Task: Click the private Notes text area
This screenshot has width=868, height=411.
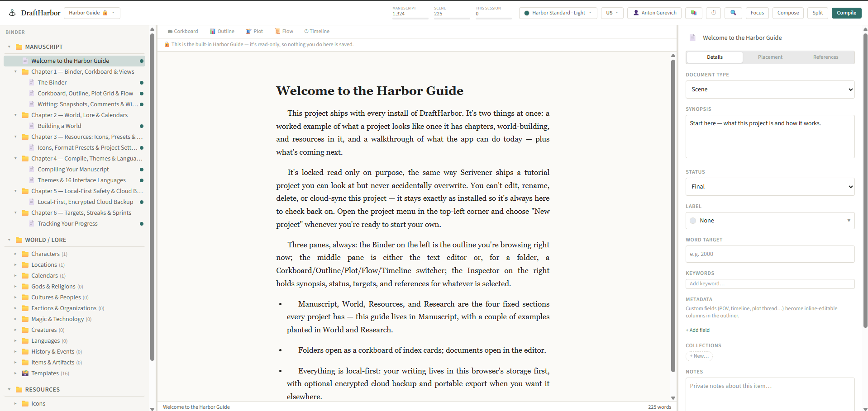Action: coord(770,394)
